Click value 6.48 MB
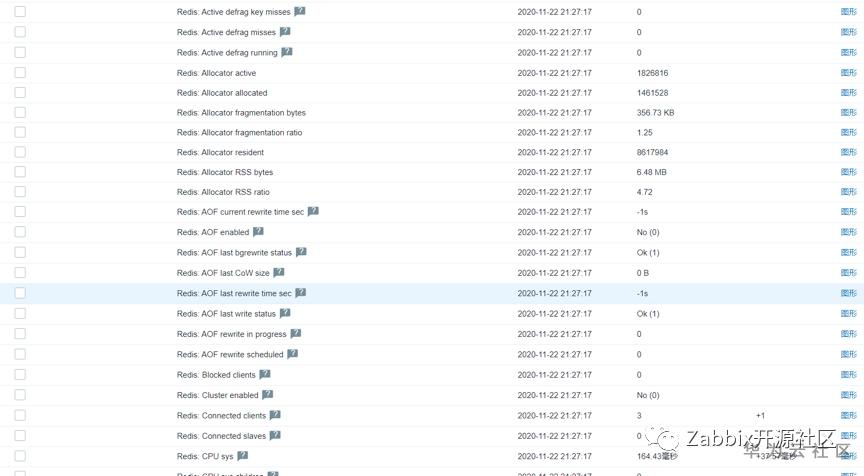This screenshot has height=476, width=864. 651,172
